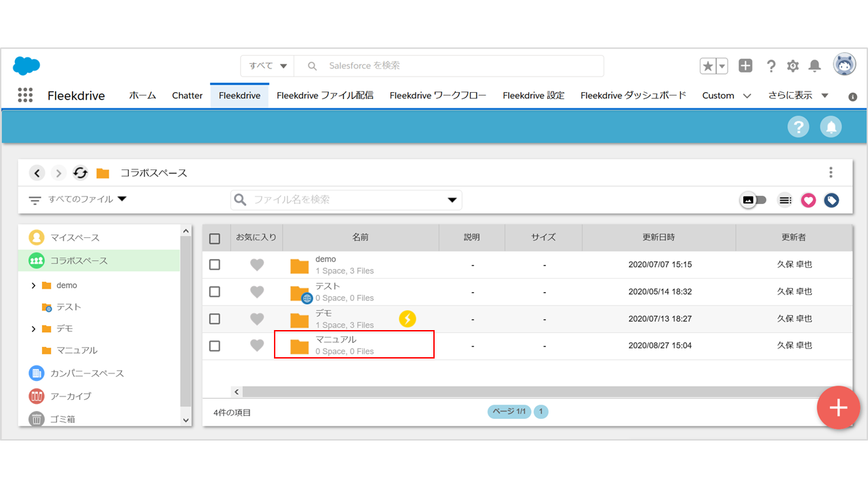
Task: Click the Fleekdrive notification bell in blue banner
Action: (831, 127)
